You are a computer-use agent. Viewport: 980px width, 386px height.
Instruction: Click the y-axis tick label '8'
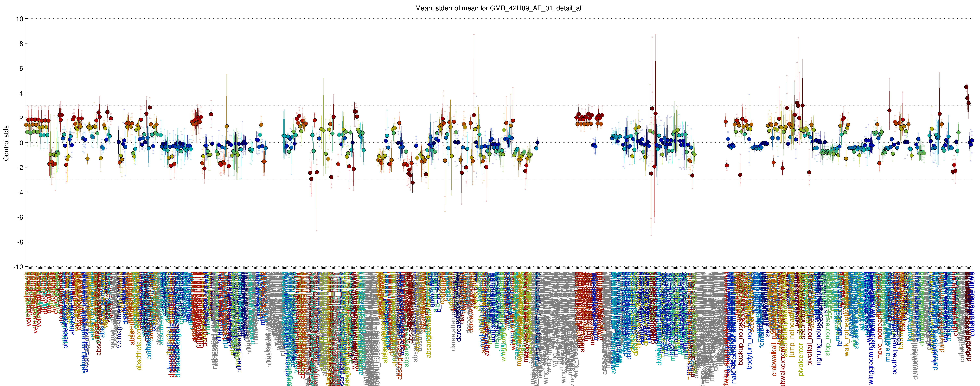21,44
